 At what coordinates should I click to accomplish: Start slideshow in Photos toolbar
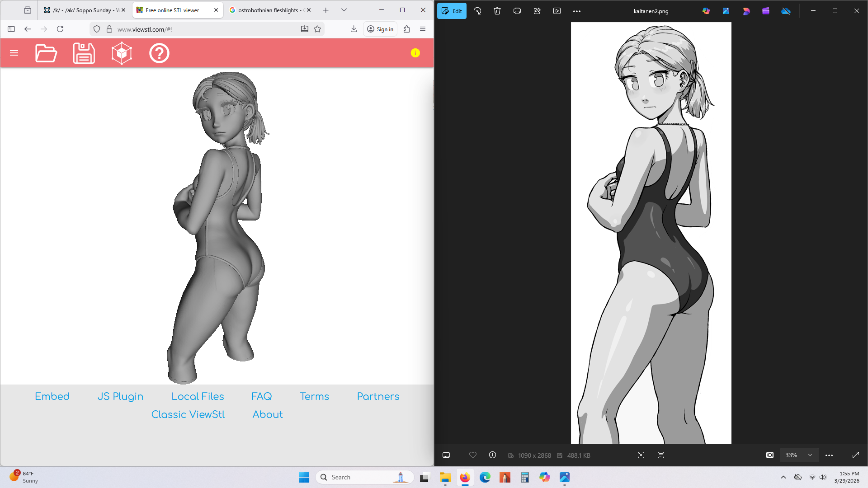(x=557, y=11)
